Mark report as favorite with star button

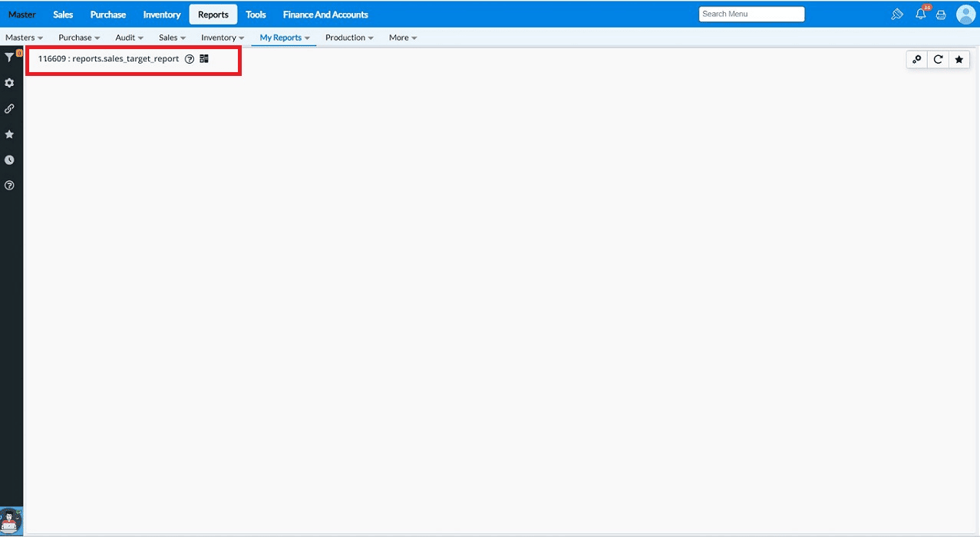click(x=959, y=59)
